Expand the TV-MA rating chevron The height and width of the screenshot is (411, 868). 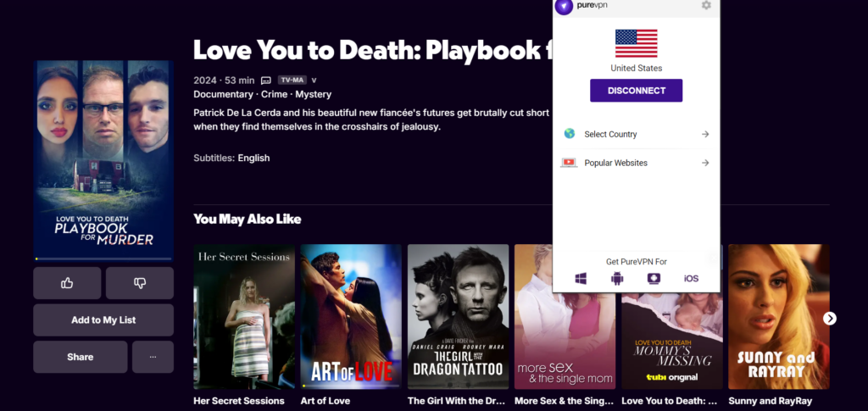click(x=314, y=81)
